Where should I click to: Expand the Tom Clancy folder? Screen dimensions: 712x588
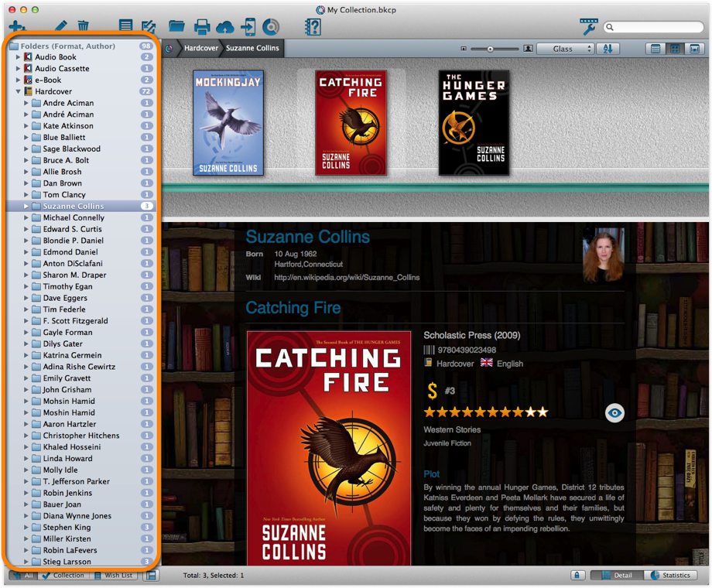[x=26, y=194]
